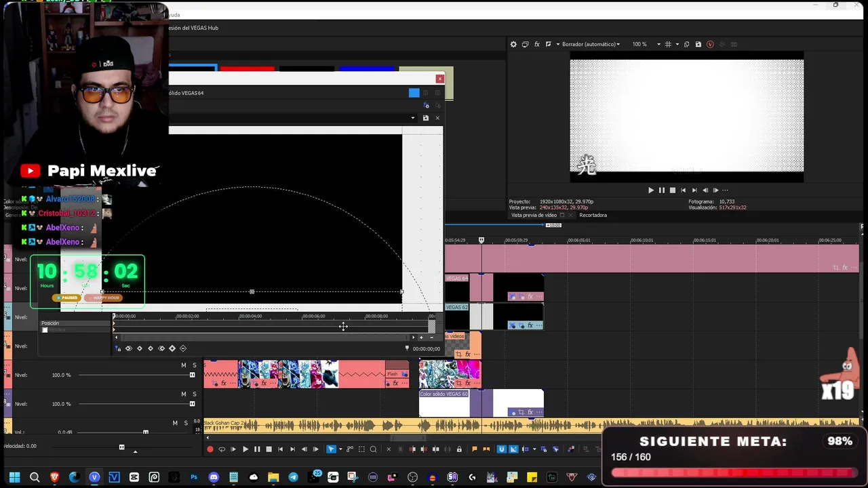Save the pan/crop preset

click(x=426, y=118)
